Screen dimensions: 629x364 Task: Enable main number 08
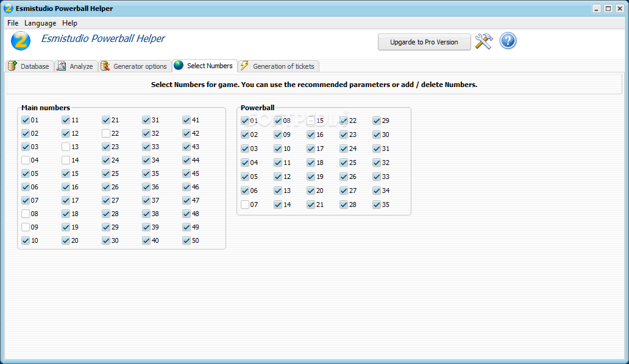click(26, 214)
